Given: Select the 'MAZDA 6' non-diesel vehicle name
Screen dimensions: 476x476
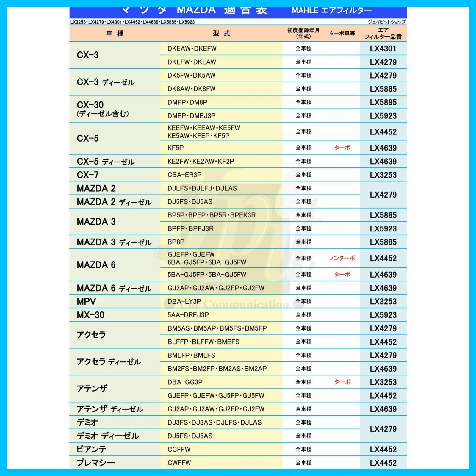Looking at the screenshot, I should coord(96,265).
